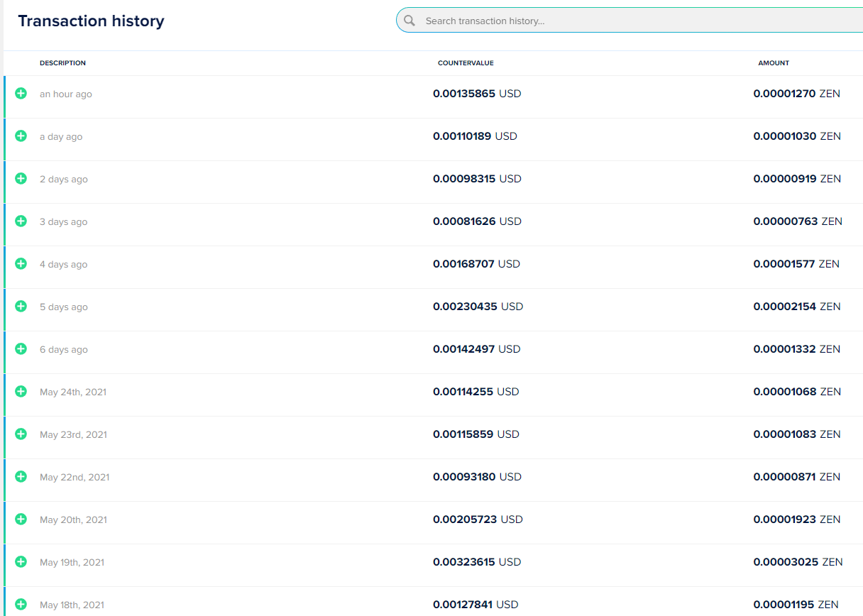Click countervalue 0.00168707 USD
Screen dimensions: 863x616
pyautogui.click(x=476, y=263)
